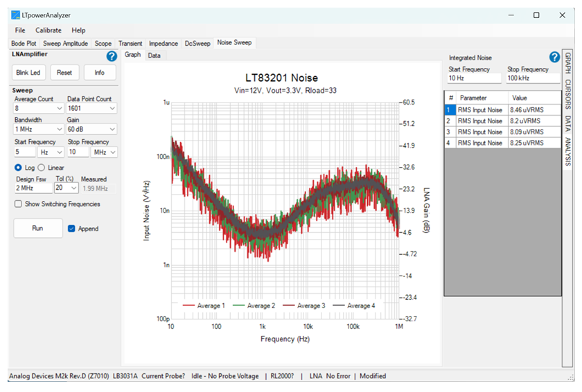Click the Average 2 legend entry

pos(254,305)
